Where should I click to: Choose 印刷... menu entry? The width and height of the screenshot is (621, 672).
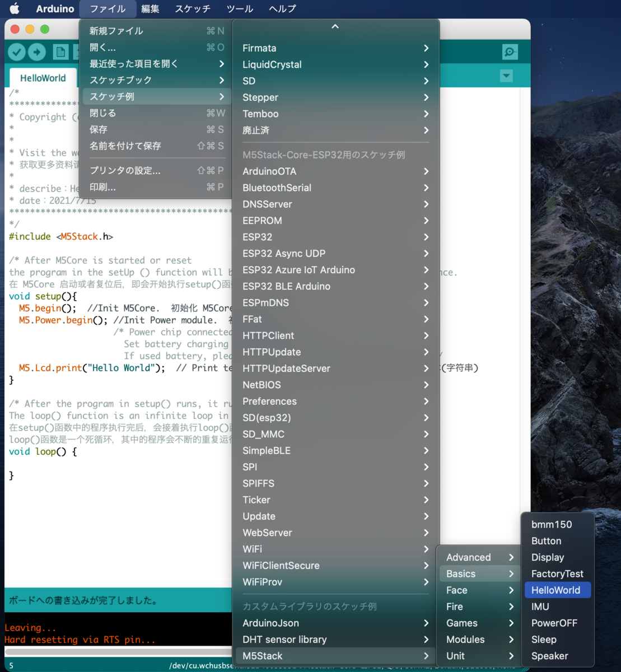pos(156,187)
